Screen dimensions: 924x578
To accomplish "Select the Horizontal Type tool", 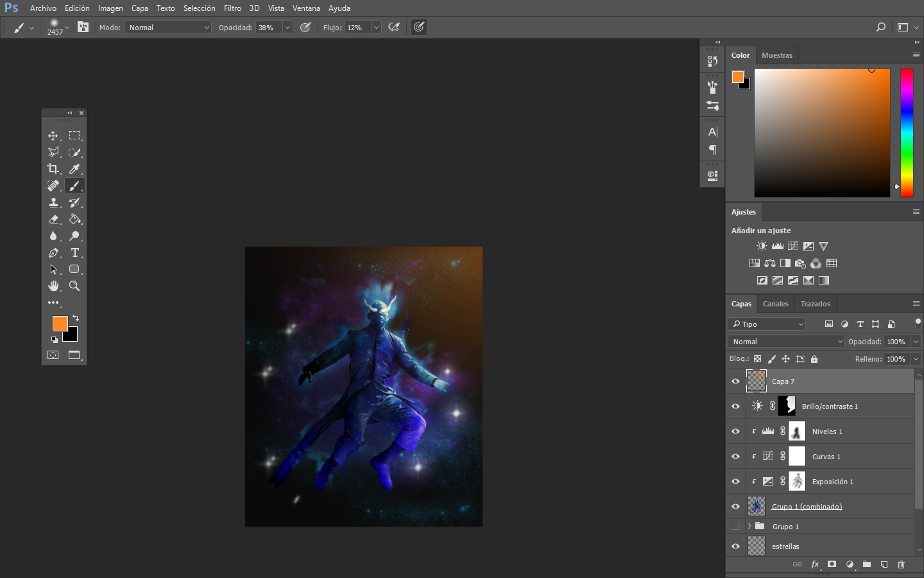I will point(74,252).
